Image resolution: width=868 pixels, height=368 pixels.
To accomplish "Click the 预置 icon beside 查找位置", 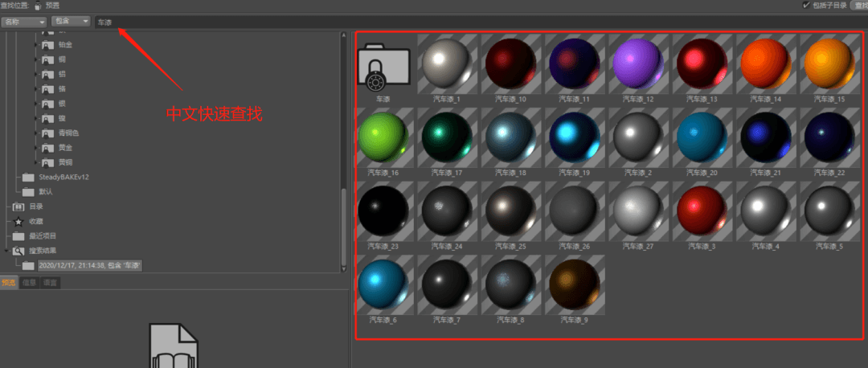I will [x=38, y=6].
